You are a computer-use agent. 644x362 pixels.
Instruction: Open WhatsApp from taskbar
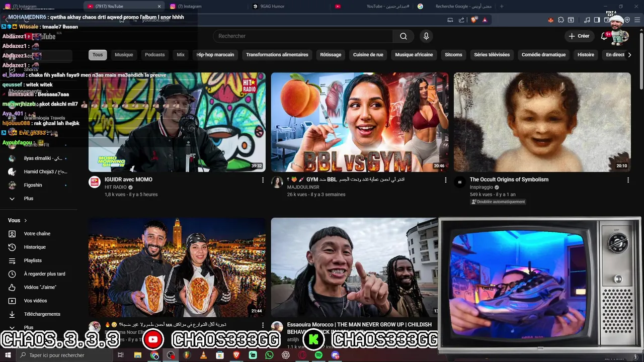[269, 355]
